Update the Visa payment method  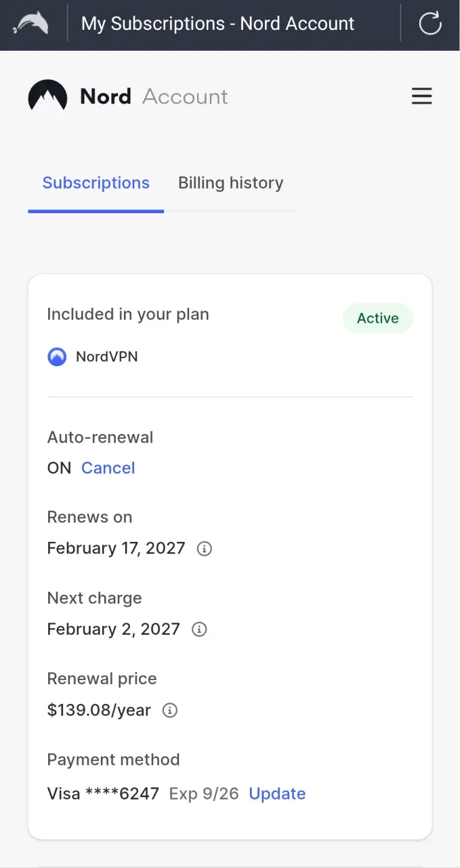click(277, 793)
